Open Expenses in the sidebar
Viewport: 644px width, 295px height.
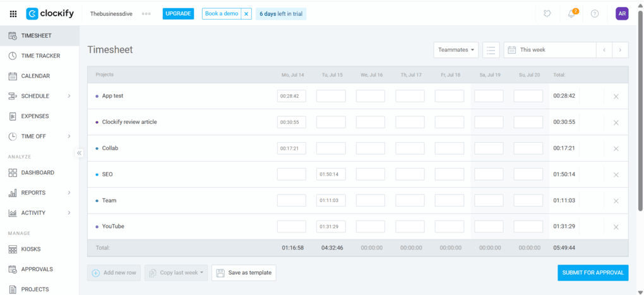click(39, 116)
